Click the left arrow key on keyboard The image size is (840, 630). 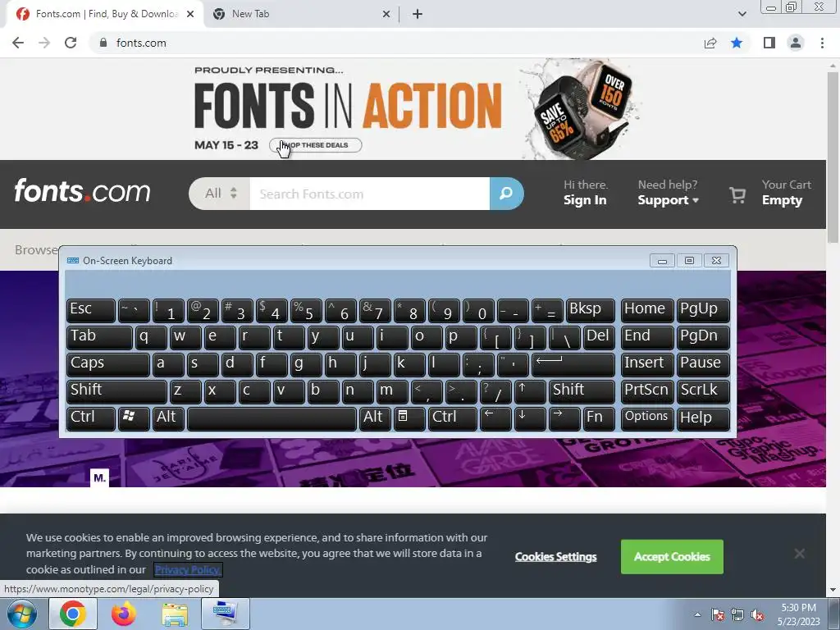[x=495, y=419]
